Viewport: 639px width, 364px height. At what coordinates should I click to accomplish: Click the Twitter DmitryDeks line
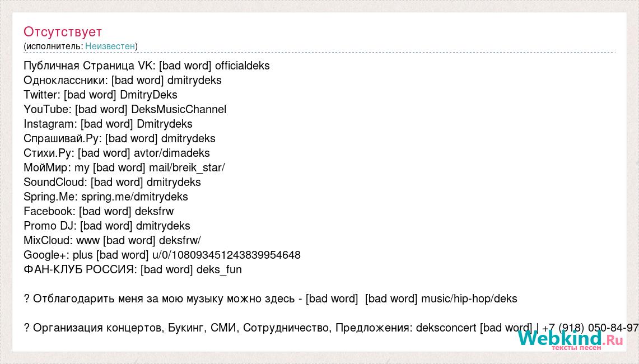pos(101,95)
